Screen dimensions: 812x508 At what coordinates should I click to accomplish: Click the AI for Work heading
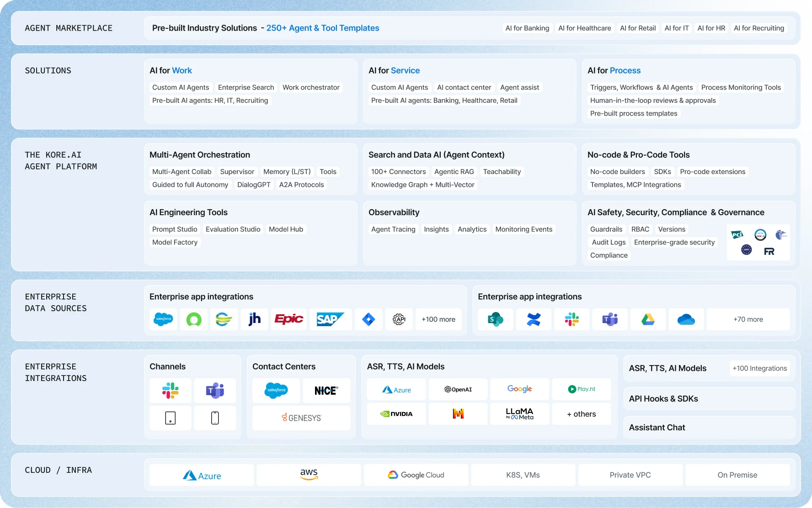point(171,70)
